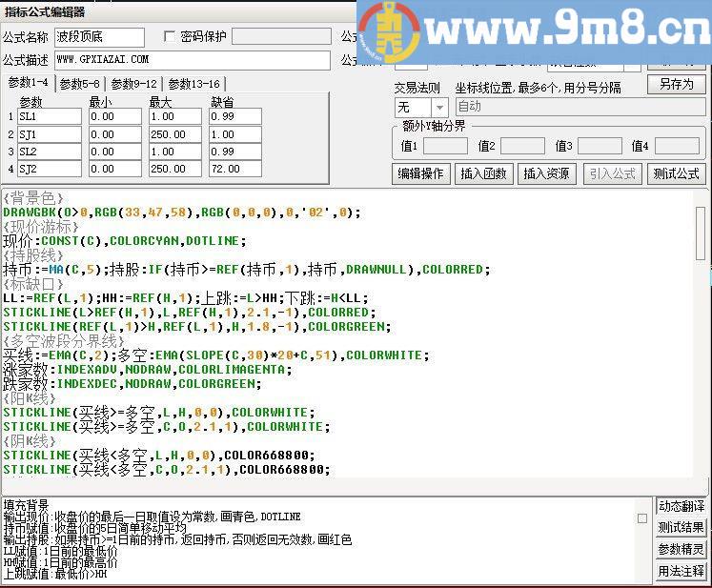Switch to the 参数13-16 tab

tap(193, 84)
